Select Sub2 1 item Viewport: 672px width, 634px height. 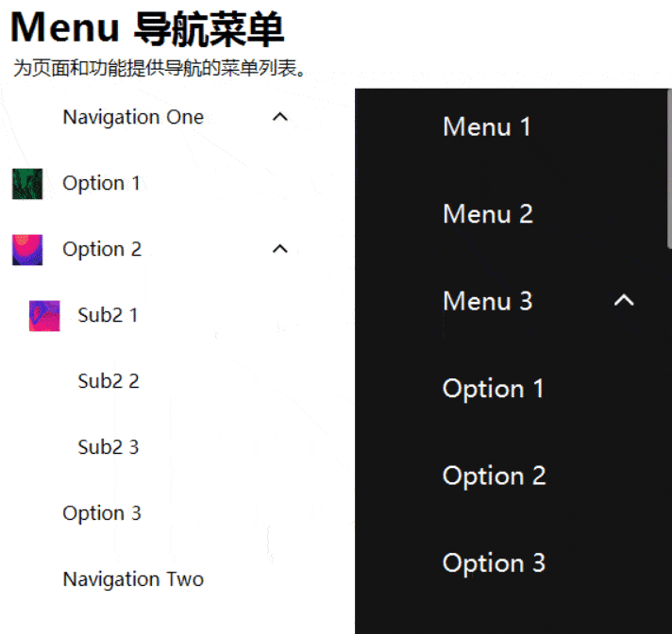pos(108,315)
